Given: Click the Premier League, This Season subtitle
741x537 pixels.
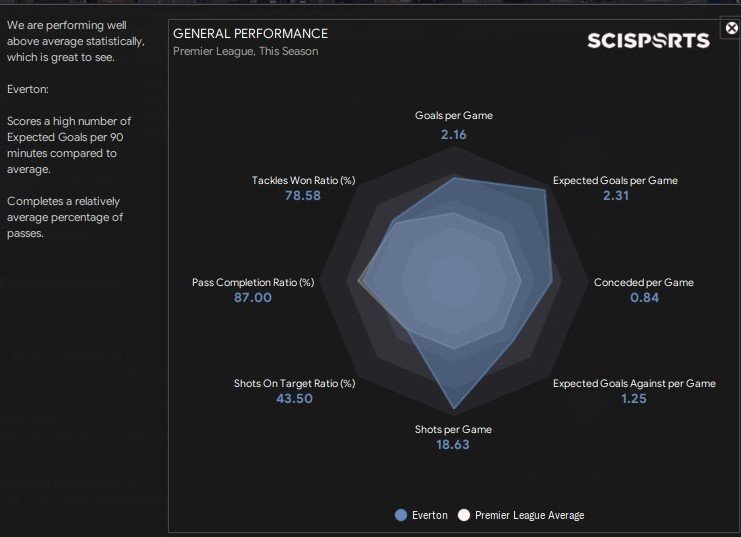Looking at the screenshot, I should point(246,51).
